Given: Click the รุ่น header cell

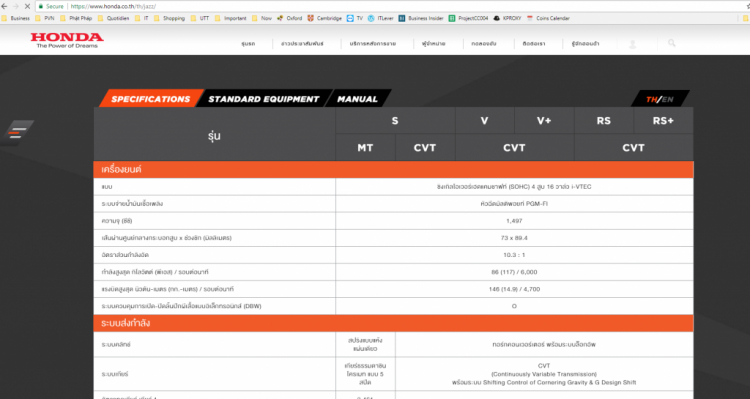Looking at the screenshot, I should [214, 134].
